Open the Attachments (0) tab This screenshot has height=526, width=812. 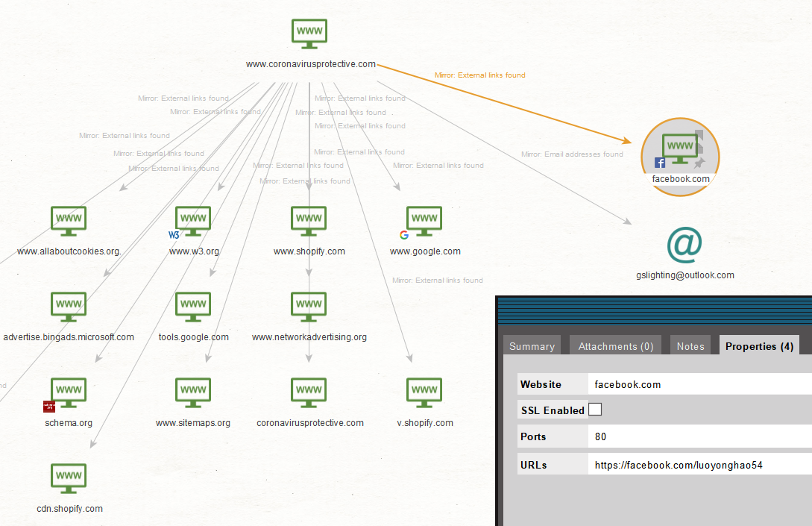coord(616,346)
